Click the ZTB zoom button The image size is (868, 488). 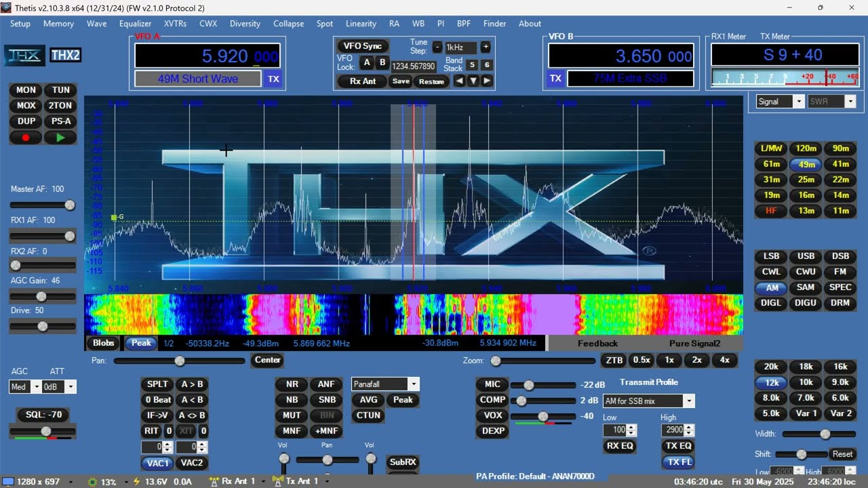(614, 361)
